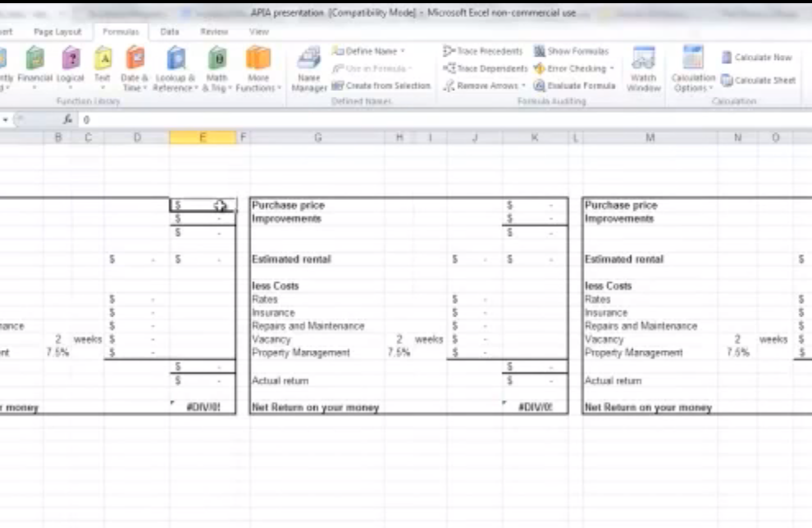
Task: Select column G header
Action: pyautogui.click(x=317, y=138)
